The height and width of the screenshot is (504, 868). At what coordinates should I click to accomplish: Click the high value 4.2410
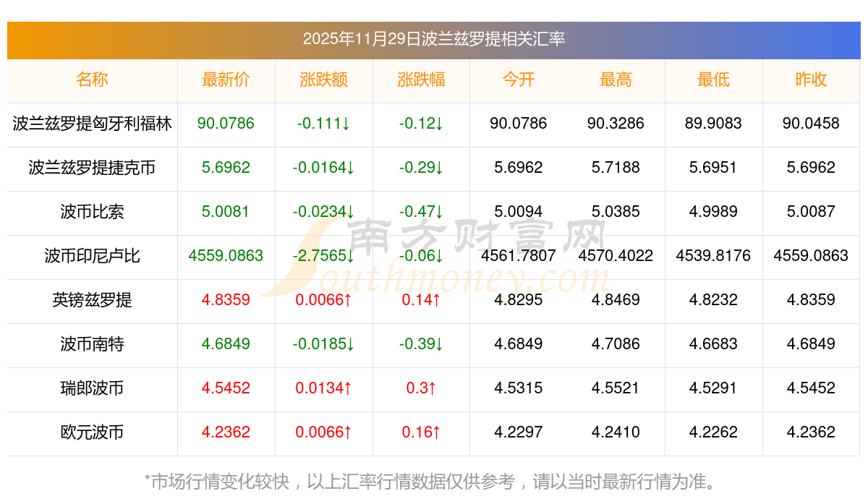[616, 432]
